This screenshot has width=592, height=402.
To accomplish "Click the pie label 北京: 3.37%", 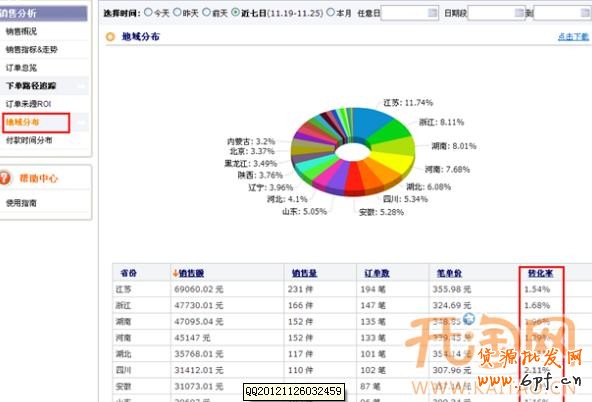I will coord(252,151).
